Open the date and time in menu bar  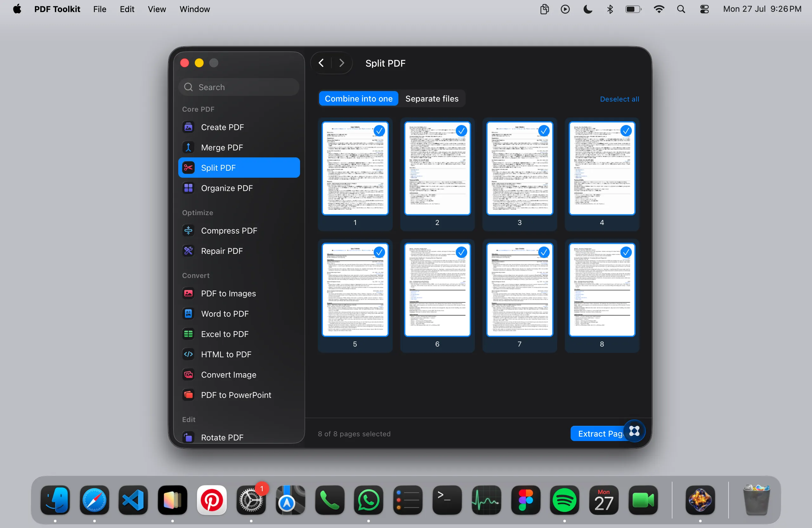pos(762,9)
